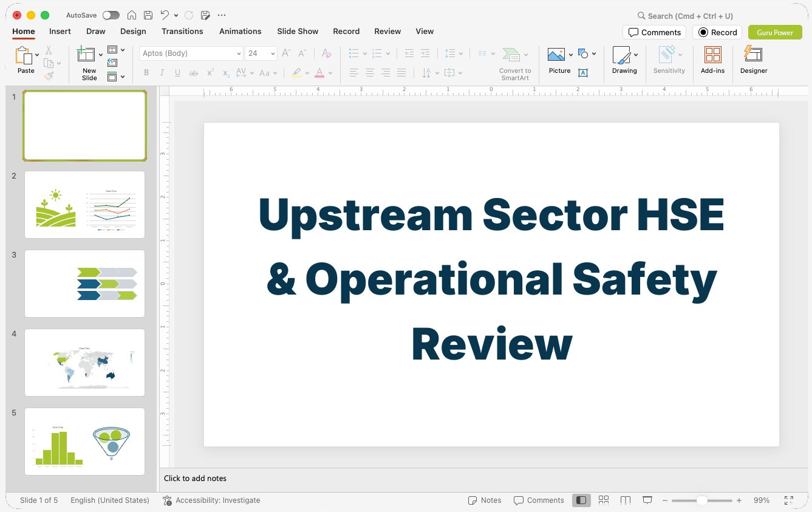Open the slide Layout dropdown
This screenshot has width=812, height=512.
[116, 50]
